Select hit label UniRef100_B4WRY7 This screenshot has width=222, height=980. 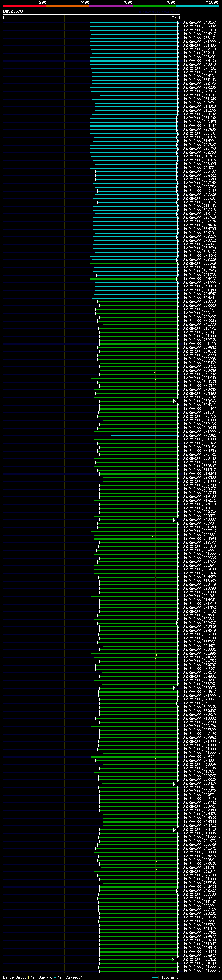[x=199, y=279]
